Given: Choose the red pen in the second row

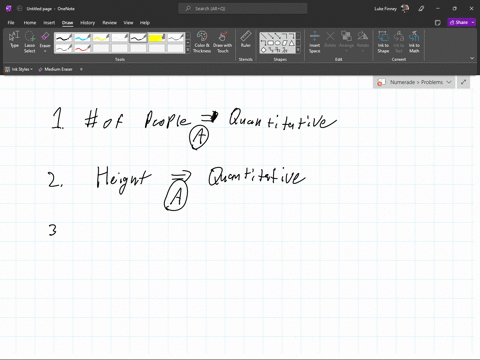Looking at the screenshot, I should pos(82,48).
